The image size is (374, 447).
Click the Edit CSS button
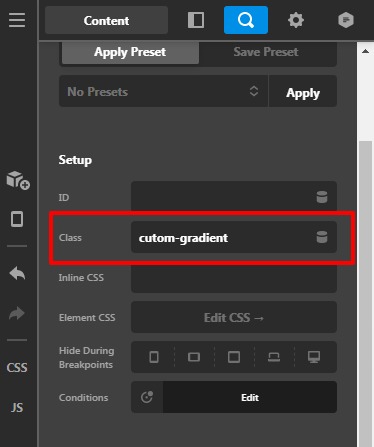pyautogui.click(x=234, y=317)
